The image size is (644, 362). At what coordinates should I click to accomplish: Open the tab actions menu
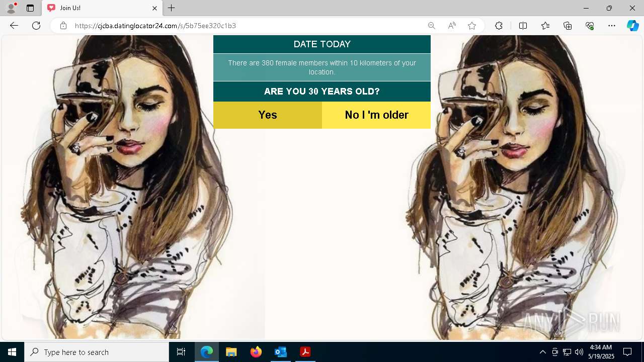(30, 8)
